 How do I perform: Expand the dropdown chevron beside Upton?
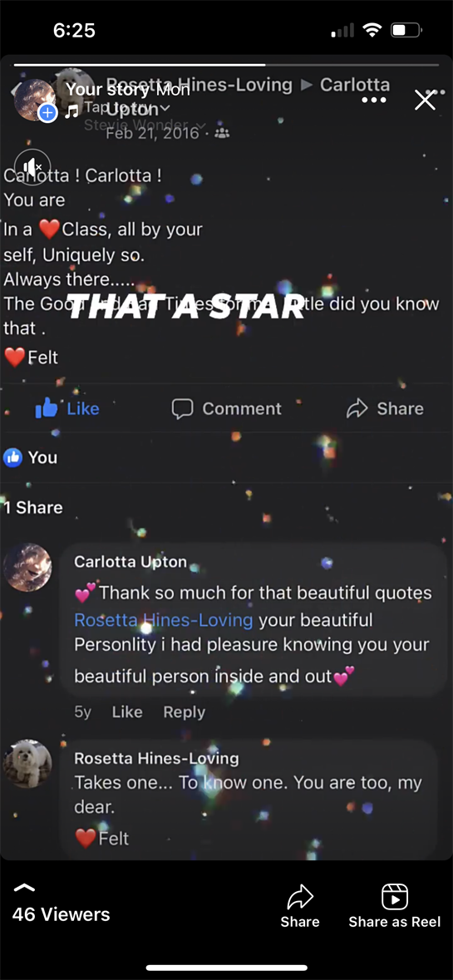tap(165, 108)
